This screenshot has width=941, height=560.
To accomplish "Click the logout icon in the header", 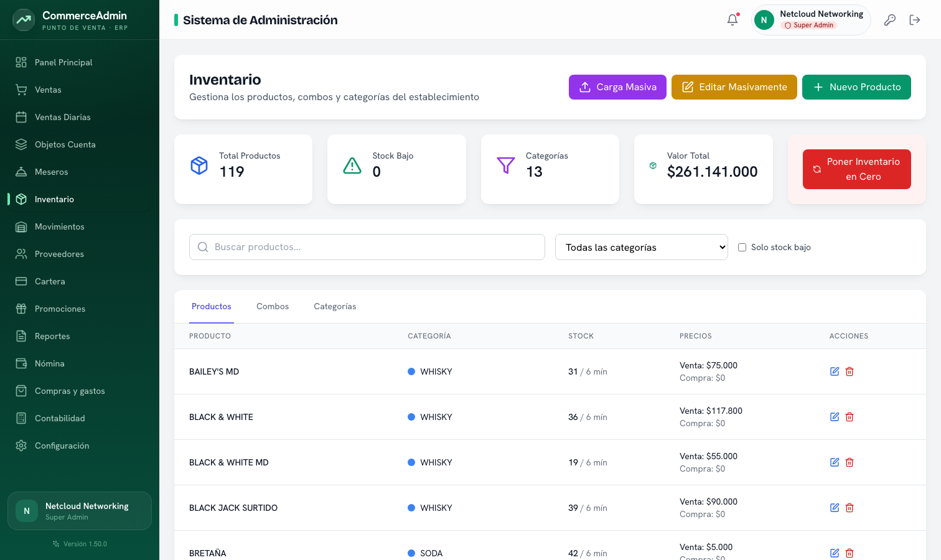I will tap(915, 20).
